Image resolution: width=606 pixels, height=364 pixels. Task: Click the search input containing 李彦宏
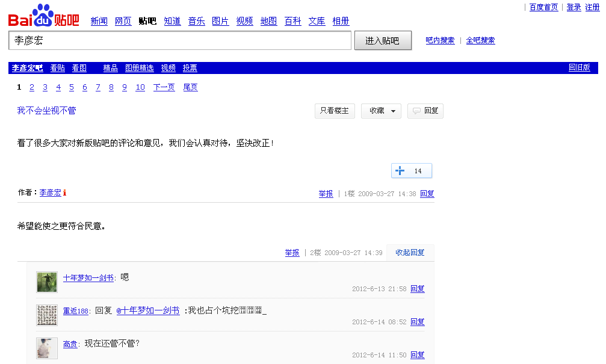(180, 40)
